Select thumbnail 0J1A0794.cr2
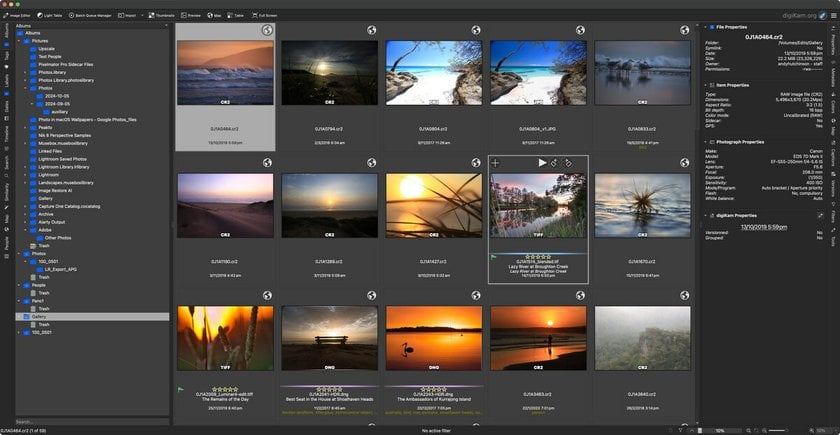 (x=329, y=72)
